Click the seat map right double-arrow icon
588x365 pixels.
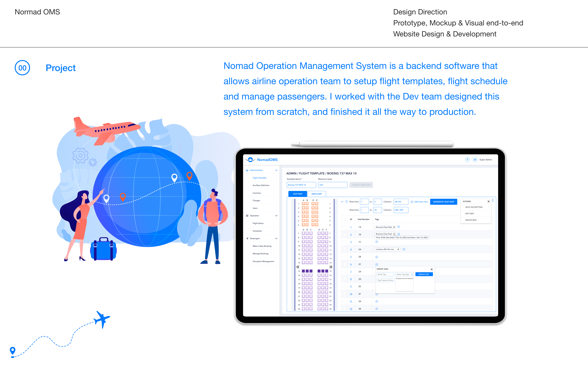331,267
